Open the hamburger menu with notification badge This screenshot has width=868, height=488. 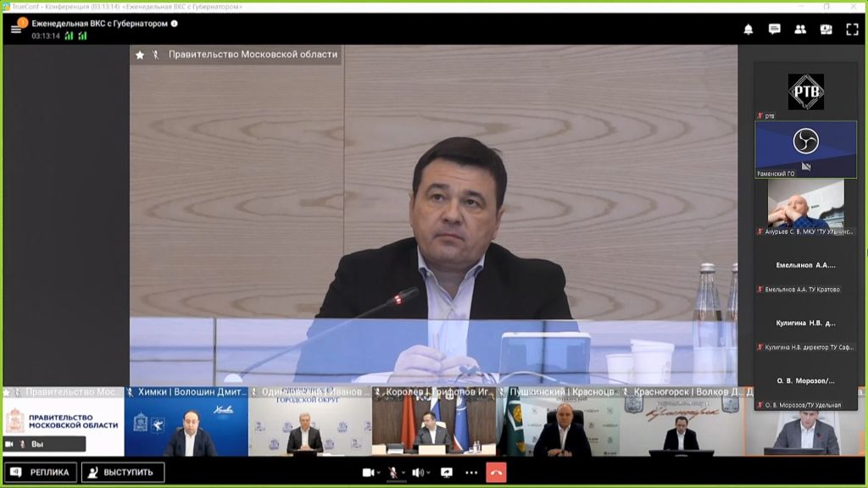click(x=17, y=28)
